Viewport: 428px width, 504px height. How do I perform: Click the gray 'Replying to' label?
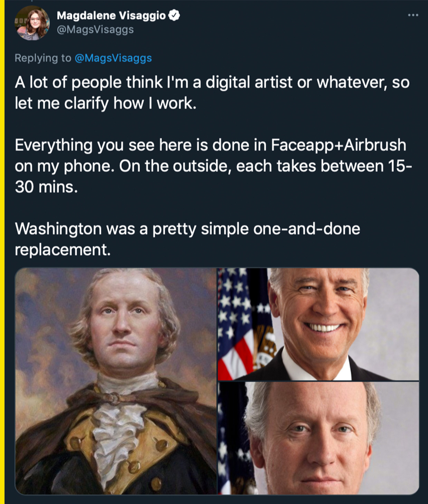43,58
